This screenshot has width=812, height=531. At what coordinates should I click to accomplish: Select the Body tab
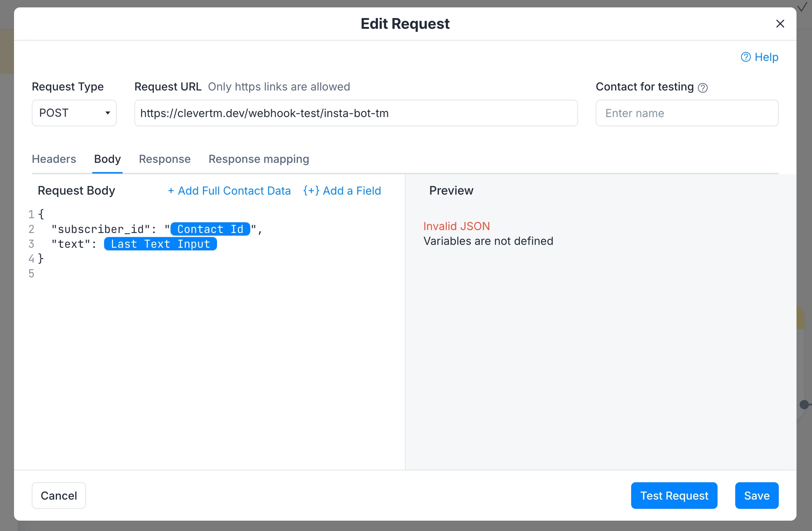(107, 159)
